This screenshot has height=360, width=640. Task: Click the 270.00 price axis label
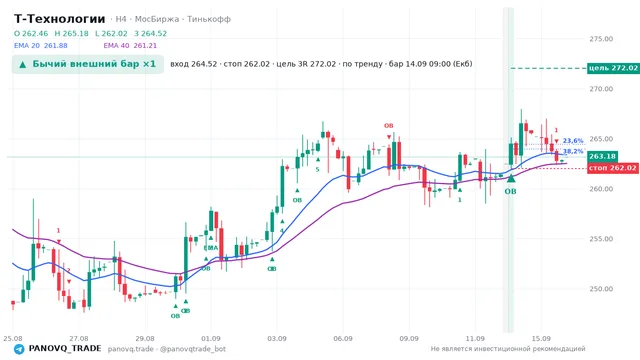[601, 89]
